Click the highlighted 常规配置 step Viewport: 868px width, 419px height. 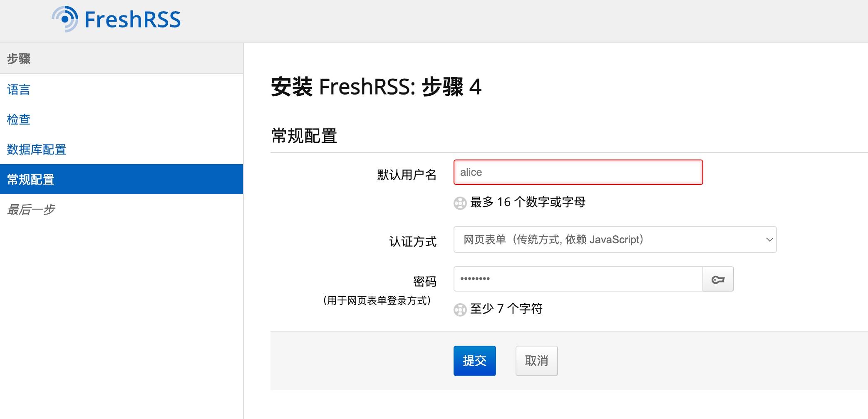30,179
